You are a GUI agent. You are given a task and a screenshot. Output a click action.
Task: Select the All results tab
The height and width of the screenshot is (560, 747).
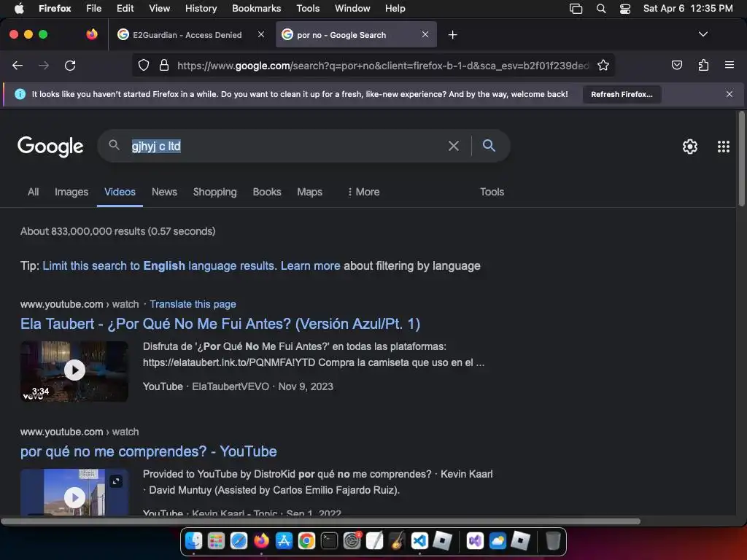pyautogui.click(x=33, y=192)
